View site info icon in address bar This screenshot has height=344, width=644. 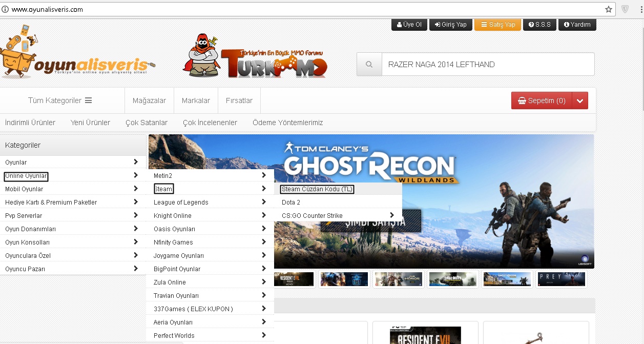[x=5, y=9]
